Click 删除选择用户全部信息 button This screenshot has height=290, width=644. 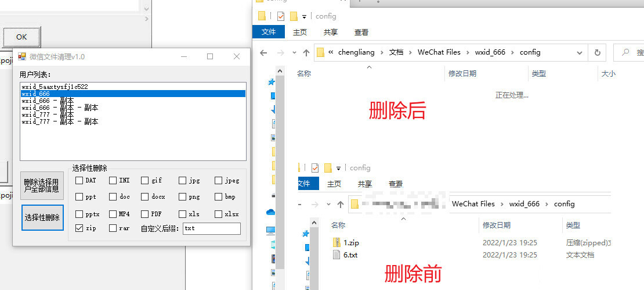click(x=42, y=186)
